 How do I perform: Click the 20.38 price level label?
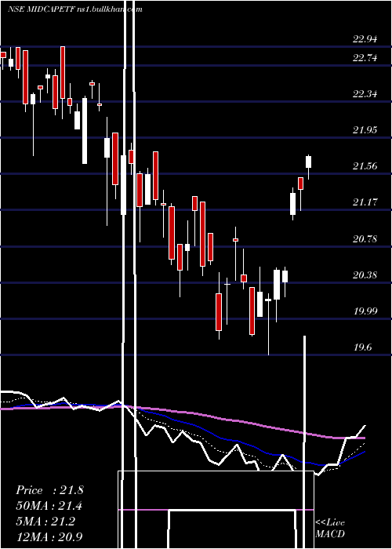point(365,274)
